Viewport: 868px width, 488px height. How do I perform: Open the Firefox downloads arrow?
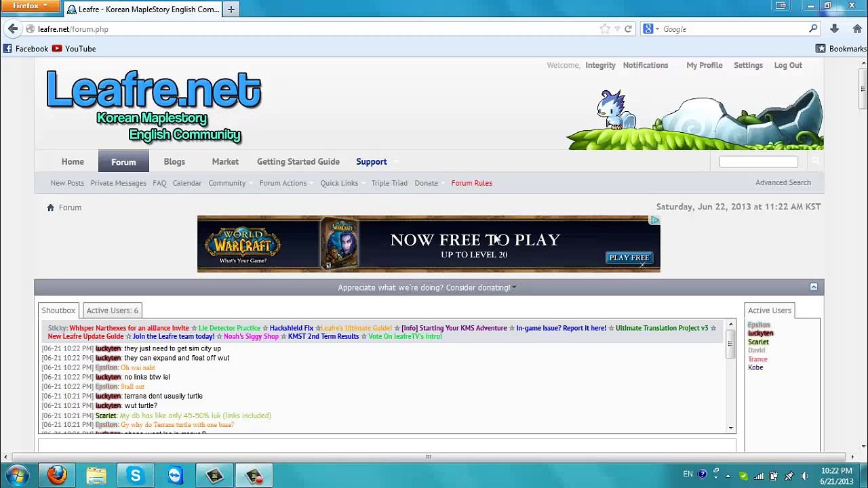click(x=834, y=29)
